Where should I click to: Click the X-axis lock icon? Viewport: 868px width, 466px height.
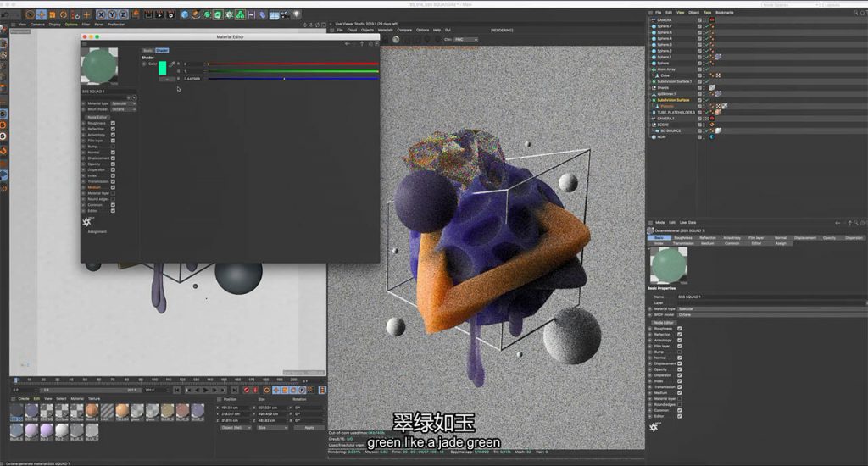tap(101, 14)
